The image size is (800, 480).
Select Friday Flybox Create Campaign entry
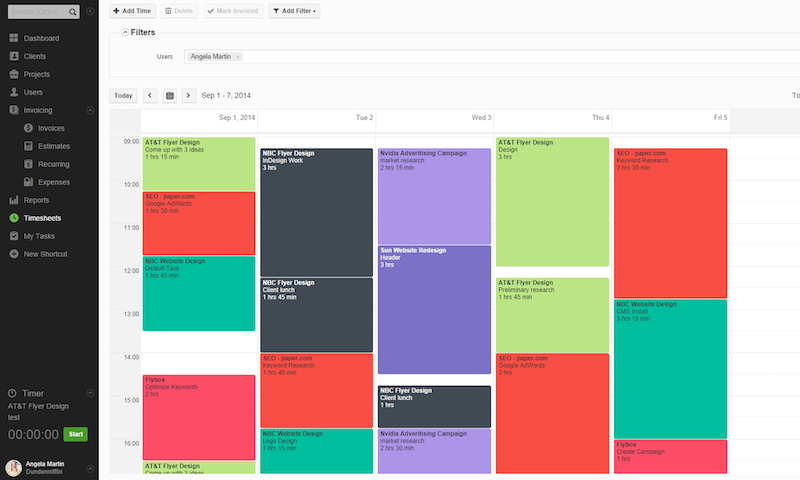pyautogui.click(x=670, y=457)
